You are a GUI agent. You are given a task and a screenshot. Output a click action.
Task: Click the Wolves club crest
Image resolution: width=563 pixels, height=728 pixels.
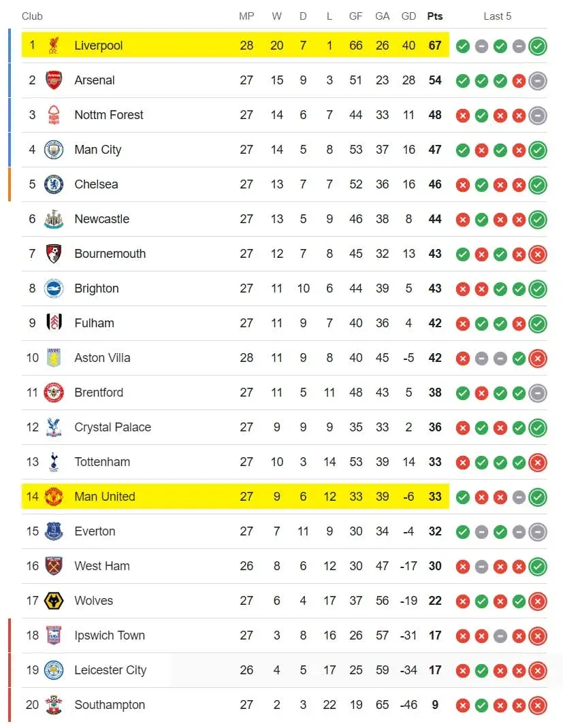point(54,601)
